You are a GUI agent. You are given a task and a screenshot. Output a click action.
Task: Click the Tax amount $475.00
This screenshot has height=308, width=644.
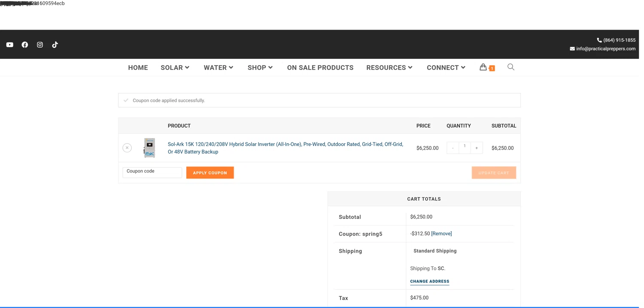pyautogui.click(x=419, y=298)
